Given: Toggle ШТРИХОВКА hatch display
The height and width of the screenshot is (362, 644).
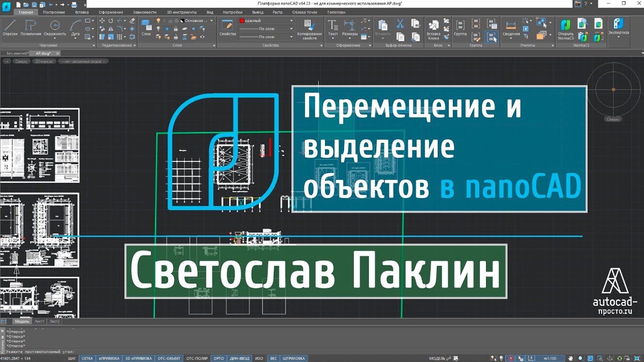Looking at the screenshot, I should pos(294,358).
